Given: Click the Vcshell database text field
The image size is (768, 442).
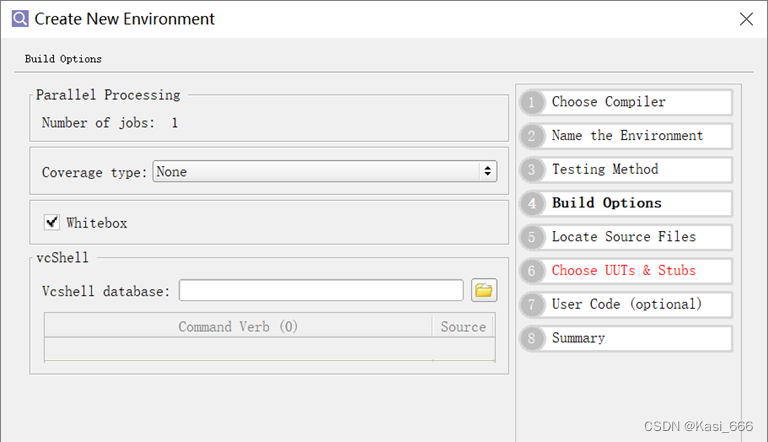Looking at the screenshot, I should 321,291.
